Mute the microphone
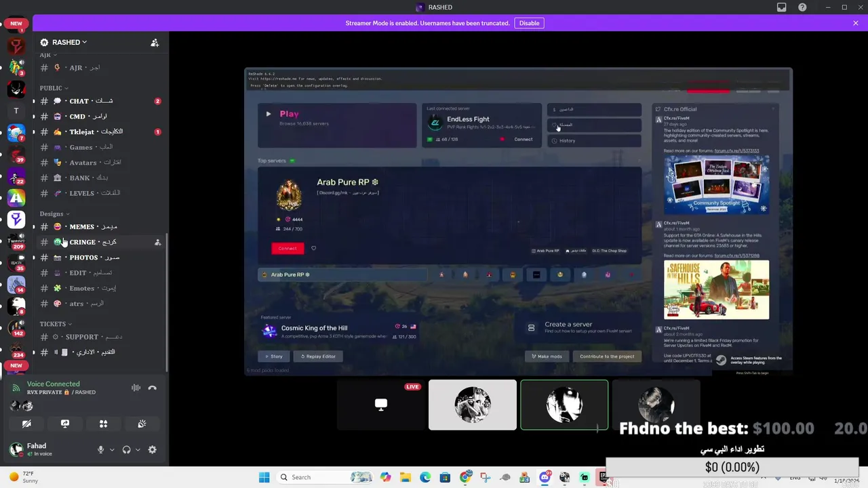This screenshot has width=868, height=488. pos(101,449)
